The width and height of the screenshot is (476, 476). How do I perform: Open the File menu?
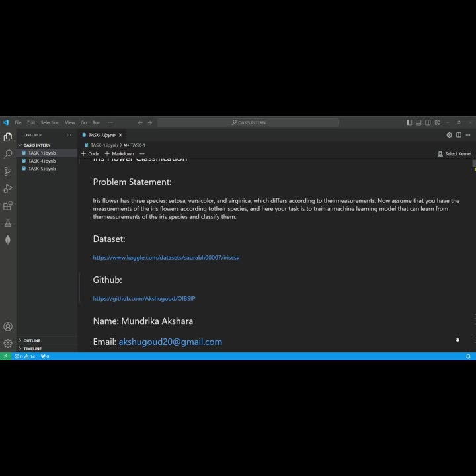[x=18, y=123]
